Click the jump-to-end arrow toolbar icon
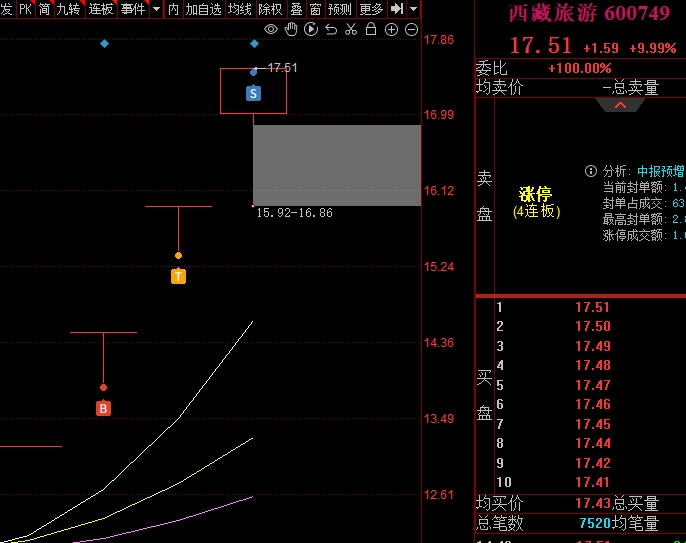Viewport: 686px width, 543px height. [397, 9]
